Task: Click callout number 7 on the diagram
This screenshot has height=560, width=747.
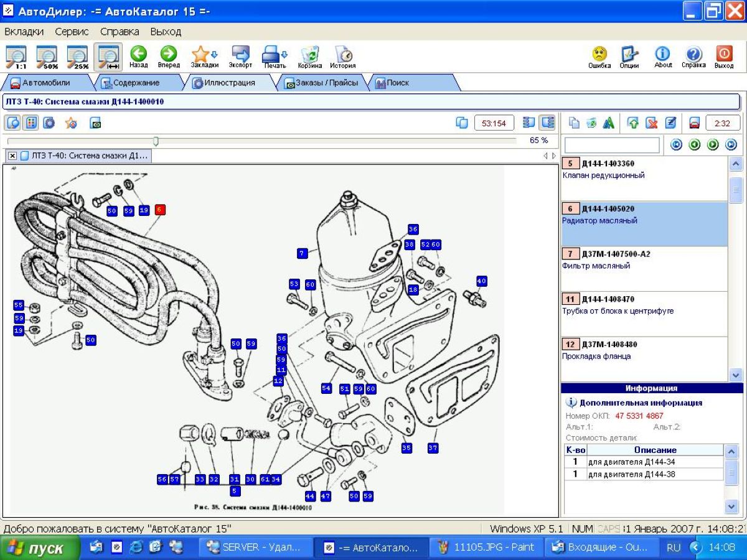Action: pyautogui.click(x=303, y=253)
